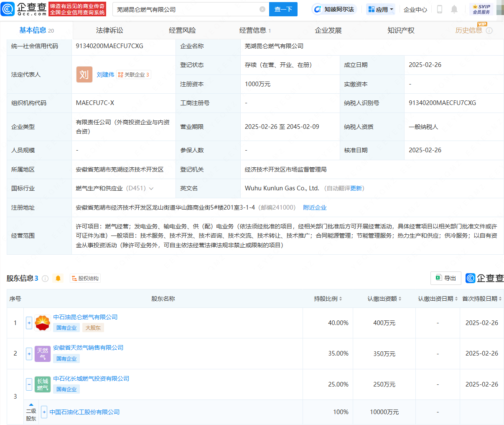Expand sub-shareholder 中国石油化工股份有限公司
This screenshot has width=504, height=425.
click(44, 412)
